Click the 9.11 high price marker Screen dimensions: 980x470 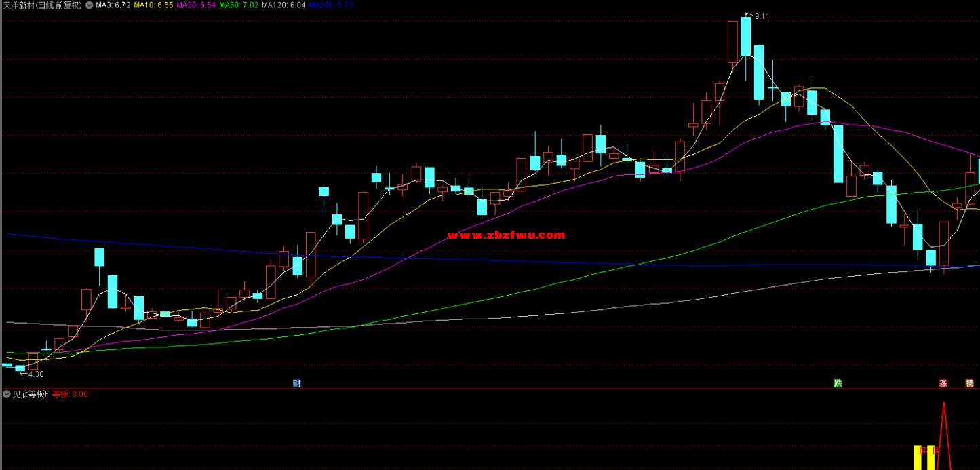tap(761, 16)
